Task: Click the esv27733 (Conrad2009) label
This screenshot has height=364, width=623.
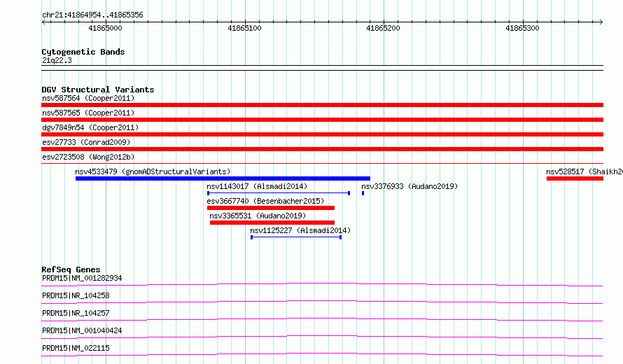Action: (x=86, y=142)
